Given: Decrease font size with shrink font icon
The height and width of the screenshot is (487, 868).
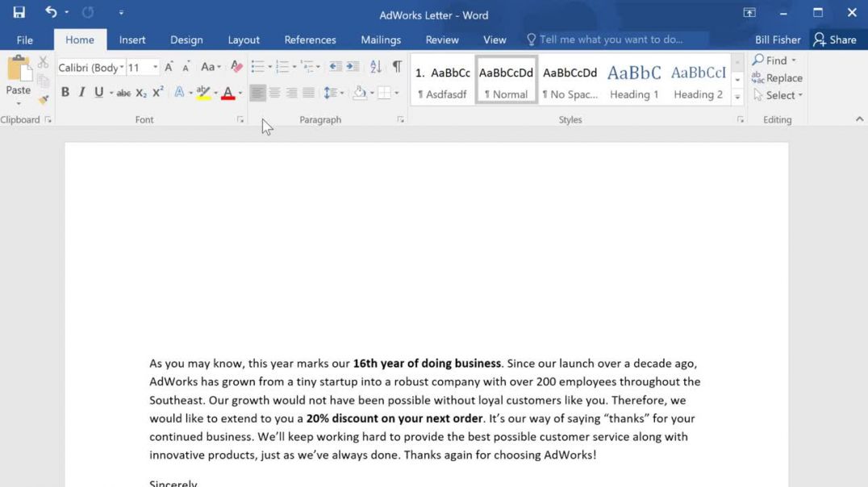Looking at the screenshot, I should [x=186, y=67].
